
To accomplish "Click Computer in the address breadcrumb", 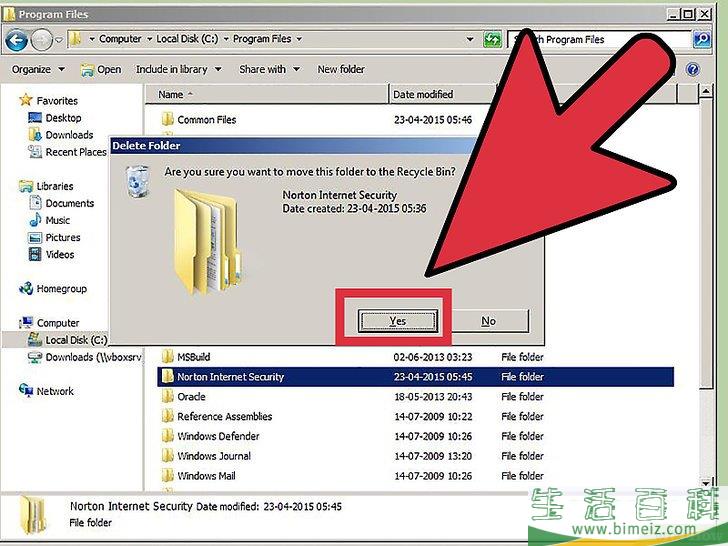I will 120,39.
